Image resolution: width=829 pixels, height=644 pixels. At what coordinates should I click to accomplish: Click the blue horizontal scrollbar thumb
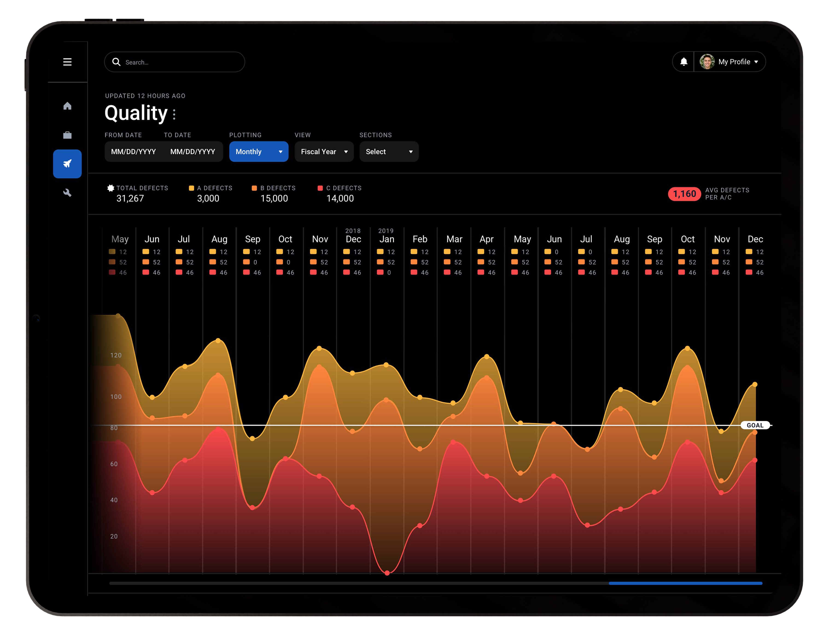click(685, 583)
